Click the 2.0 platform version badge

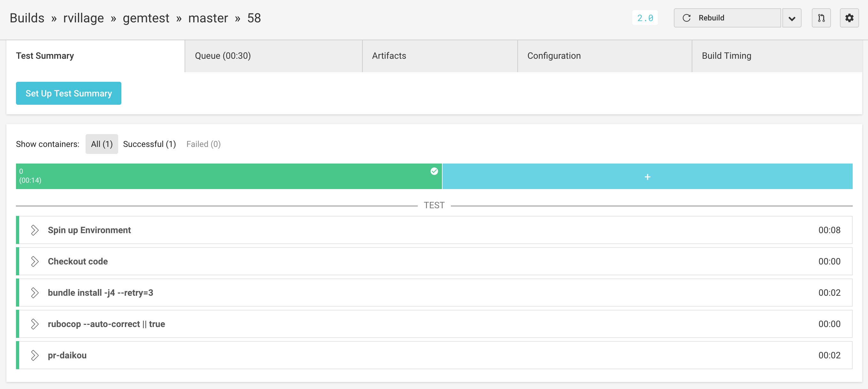pos(645,18)
